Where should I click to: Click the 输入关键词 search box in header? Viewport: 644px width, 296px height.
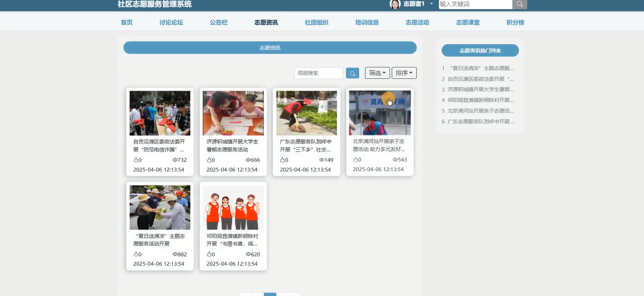pyautogui.click(x=475, y=4)
